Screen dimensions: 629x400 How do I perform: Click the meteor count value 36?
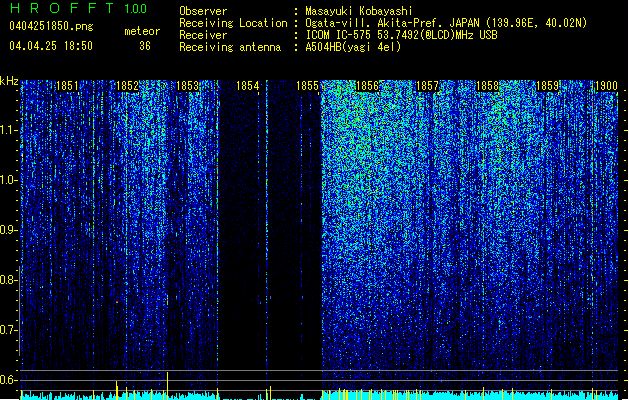click(145, 46)
